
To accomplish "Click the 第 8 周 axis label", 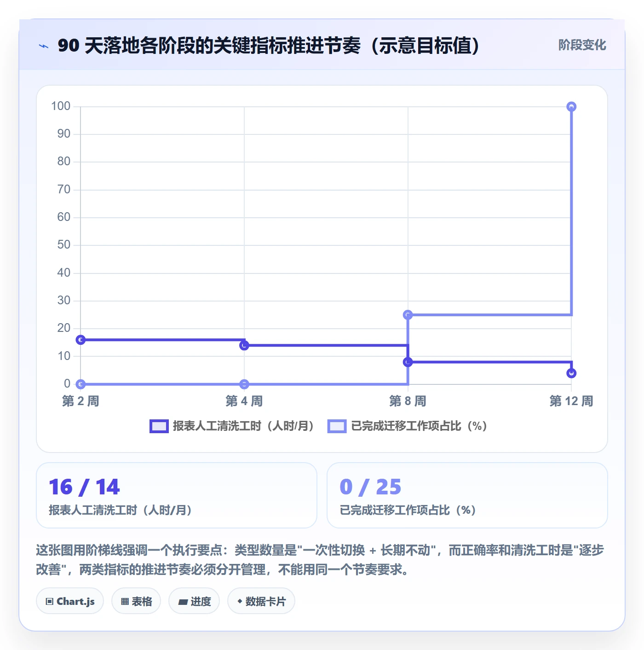I will click(x=408, y=401).
